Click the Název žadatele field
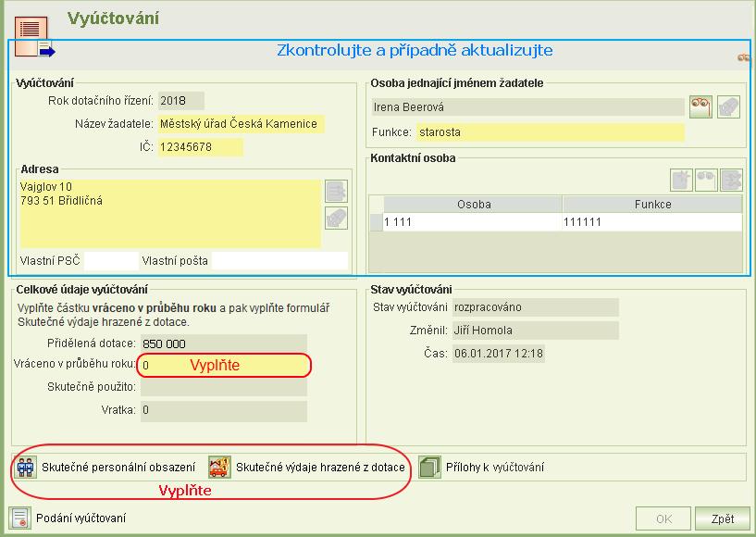Screen dimensions: 756x537 pyautogui.click(x=242, y=124)
